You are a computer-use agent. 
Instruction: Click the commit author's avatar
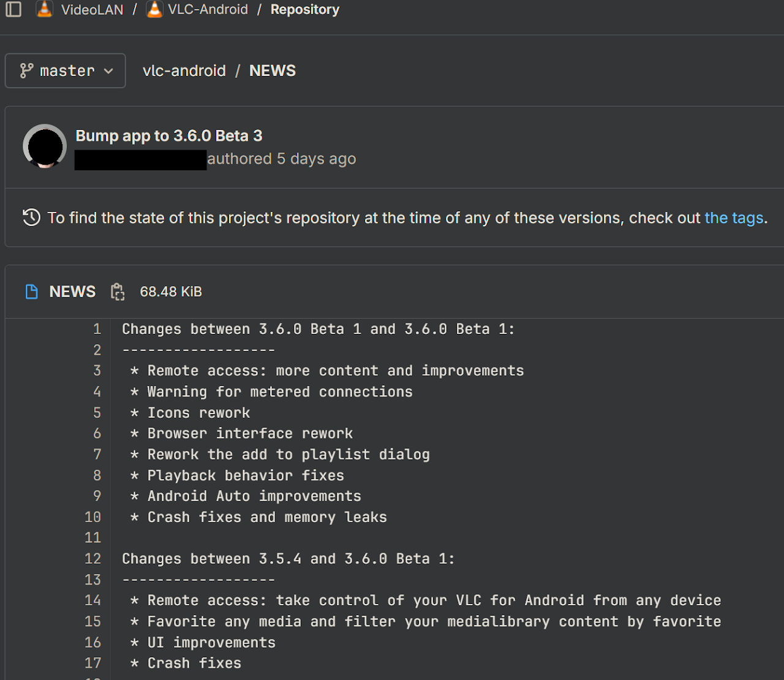pyautogui.click(x=45, y=146)
